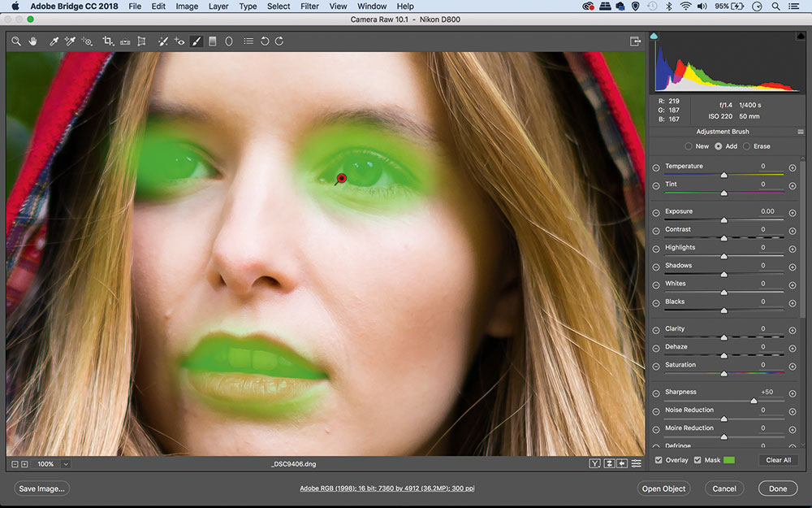Open the Filter menu
The width and height of the screenshot is (812, 508).
tap(309, 7)
